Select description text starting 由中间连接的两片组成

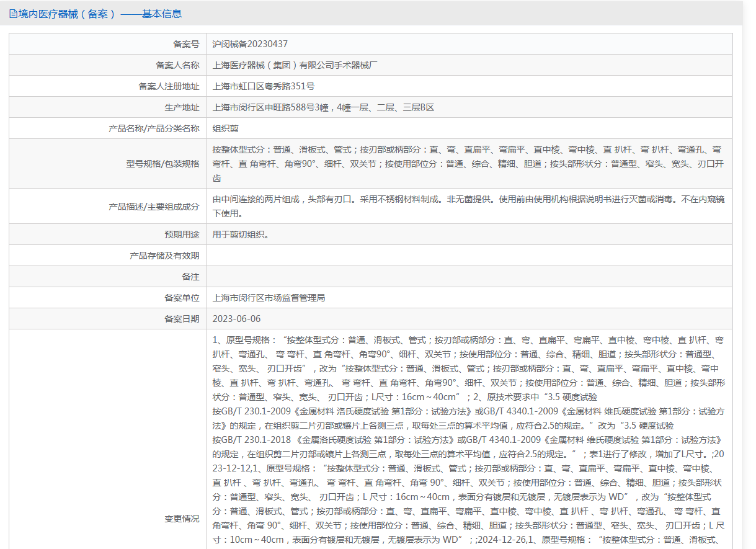pyautogui.click(x=469, y=207)
